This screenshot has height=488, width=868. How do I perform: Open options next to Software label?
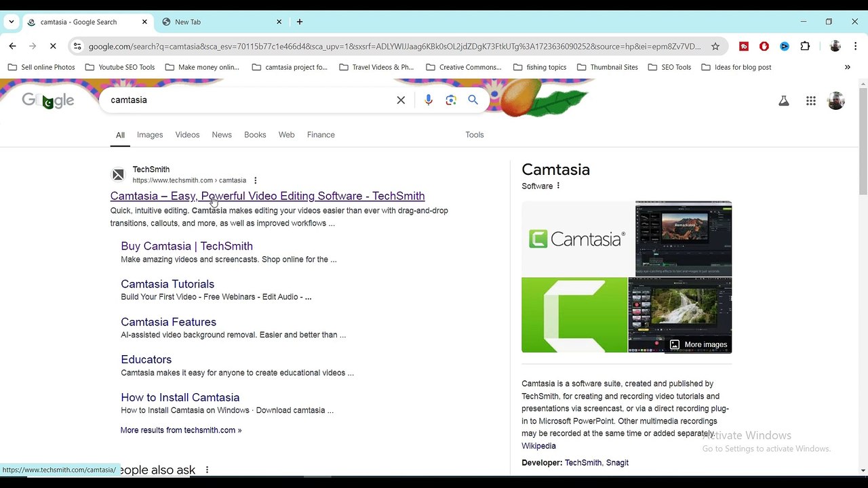(558, 186)
